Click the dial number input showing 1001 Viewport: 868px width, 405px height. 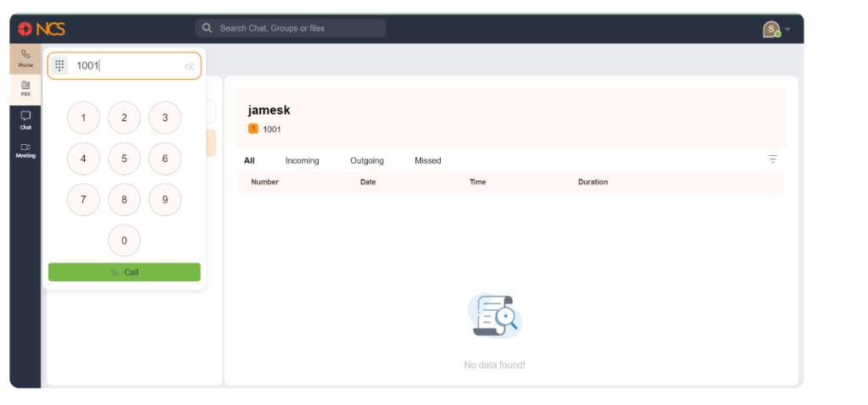127,66
